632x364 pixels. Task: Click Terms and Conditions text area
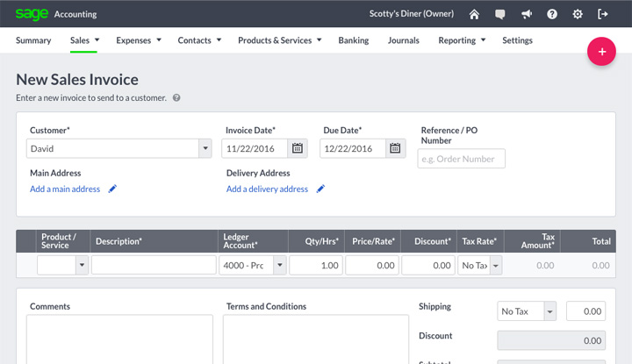[316, 339]
